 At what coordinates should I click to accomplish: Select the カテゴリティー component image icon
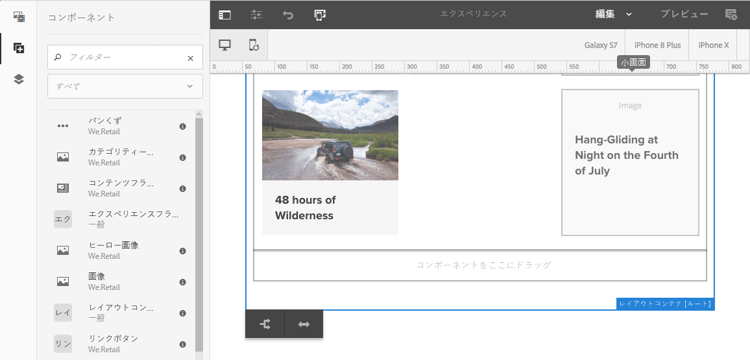click(x=63, y=157)
